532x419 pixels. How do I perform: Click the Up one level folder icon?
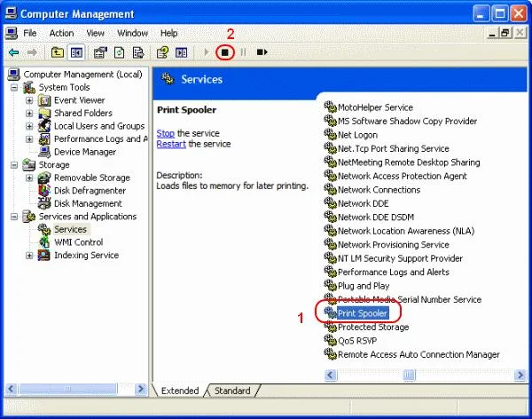[x=58, y=52]
